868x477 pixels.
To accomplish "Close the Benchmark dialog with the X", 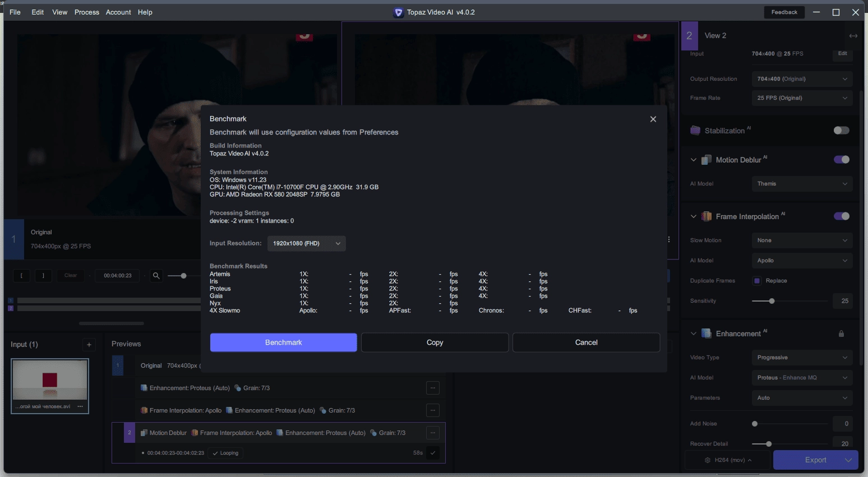I will coord(653,119).
